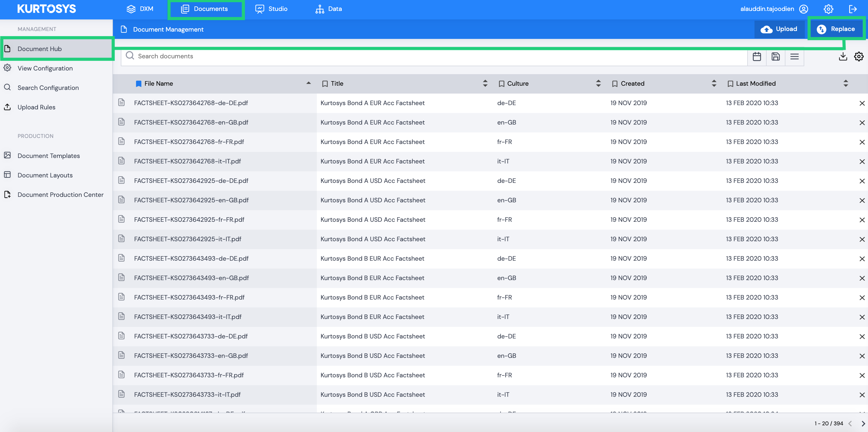Go to Upload Rules
This screenshot has height=432, width=868.
tap(36, 107)
